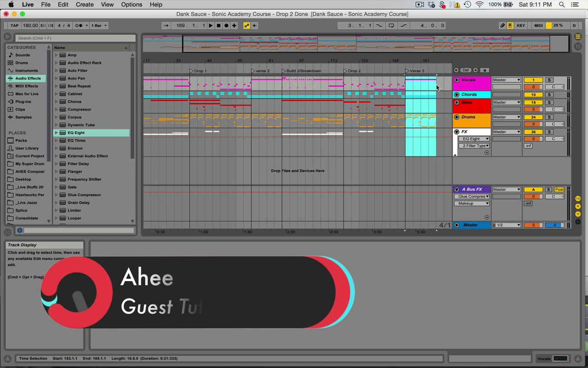The width and height of the screenshot is (588, 368).
Task: Click the KEY map mode button
Action: (521, 26)
